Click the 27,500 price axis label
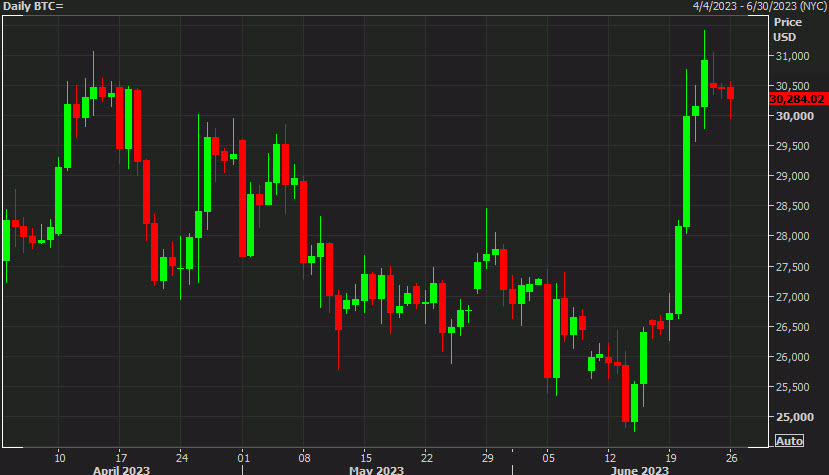The height and width of the screenshot is (475, 829). click(x=792, y=267)
